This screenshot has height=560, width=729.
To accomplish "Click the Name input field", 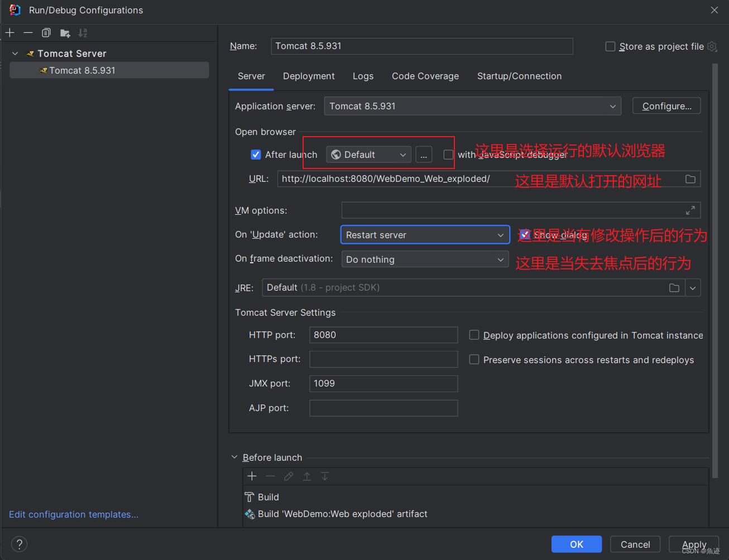I will (422, 46).
